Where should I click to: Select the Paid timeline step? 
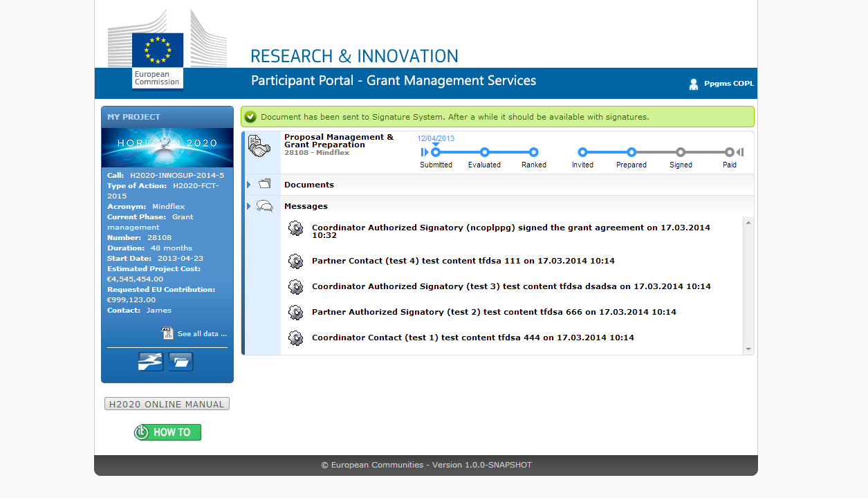[x=730, y=152]
